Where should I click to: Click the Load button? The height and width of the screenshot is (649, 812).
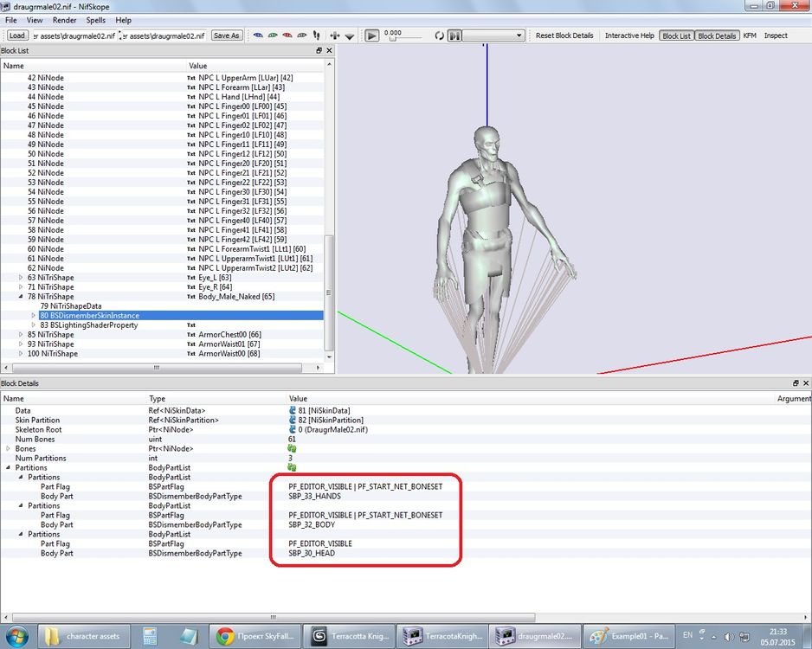pos(16,35)
